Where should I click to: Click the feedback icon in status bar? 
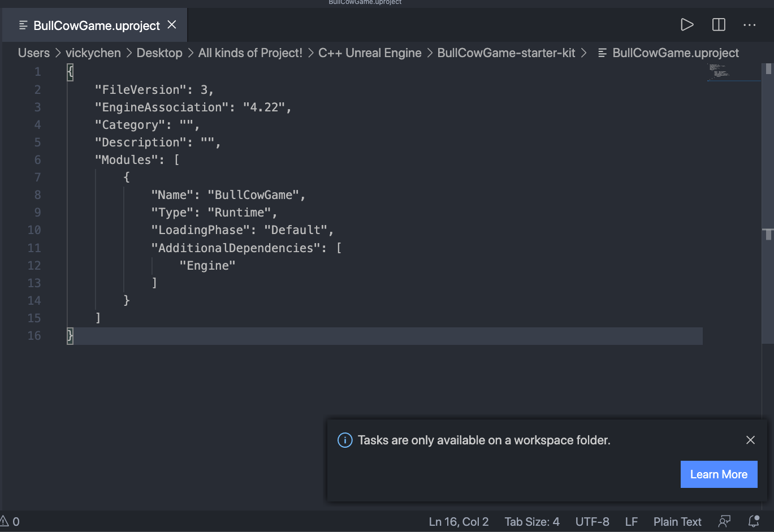click(724, 521)
